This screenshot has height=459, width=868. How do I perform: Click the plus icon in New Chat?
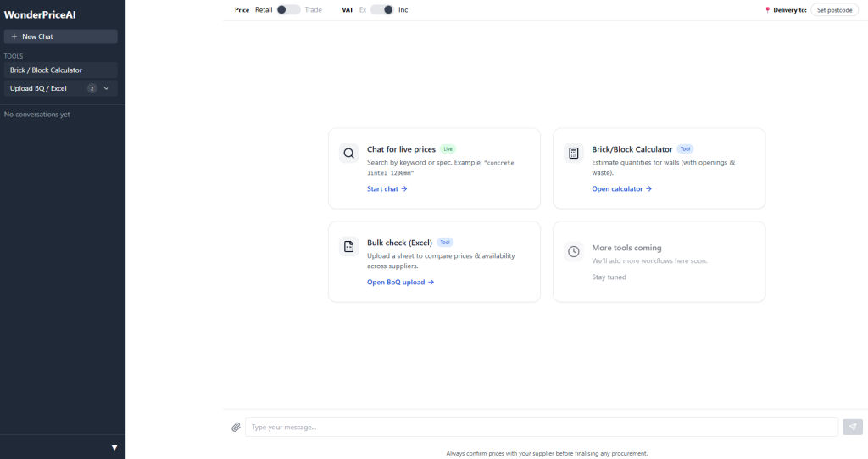point(14,36)
